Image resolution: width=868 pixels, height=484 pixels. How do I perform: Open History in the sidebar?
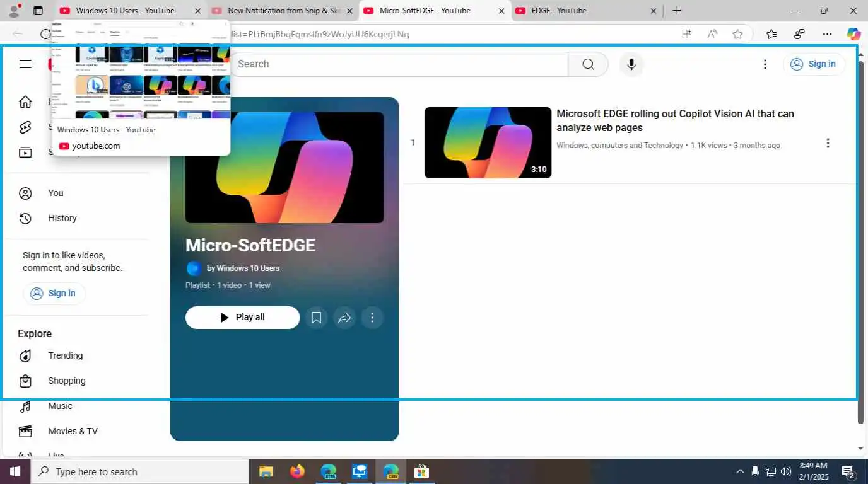coord(76,218)
